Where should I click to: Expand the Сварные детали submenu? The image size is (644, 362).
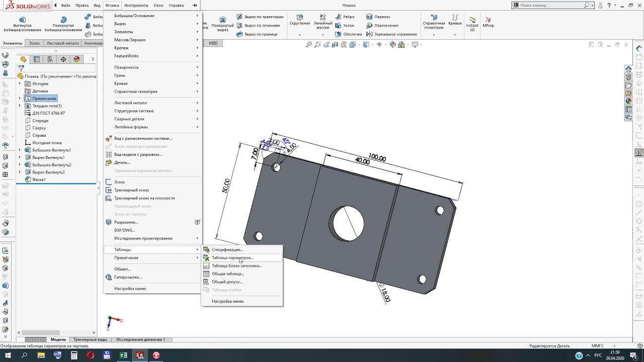[x=152, y=119]
